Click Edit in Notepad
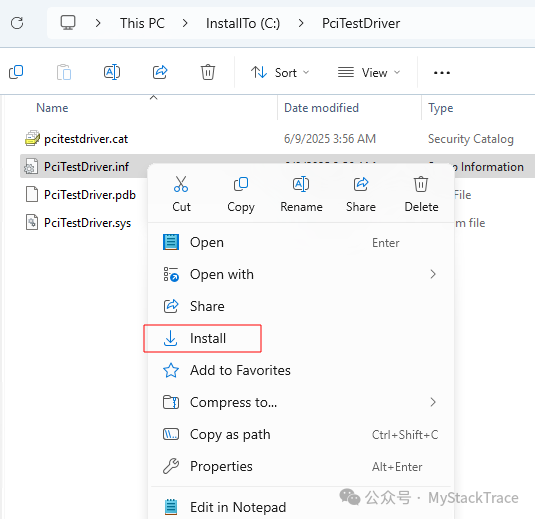 [301, 507]
